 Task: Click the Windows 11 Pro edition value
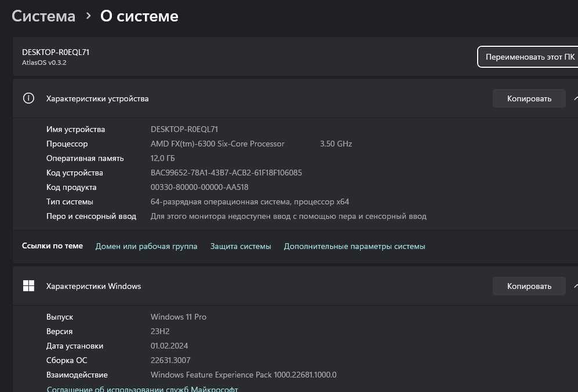tap(179, 317)
